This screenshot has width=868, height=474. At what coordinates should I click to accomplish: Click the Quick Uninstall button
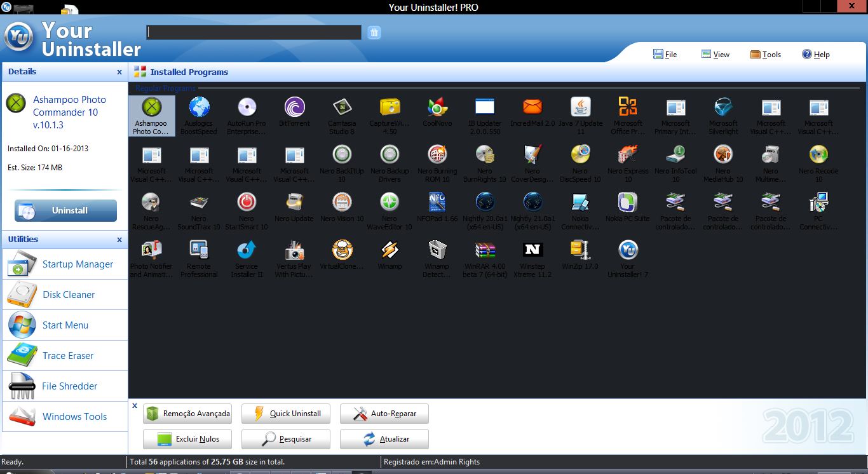point(286,414)
